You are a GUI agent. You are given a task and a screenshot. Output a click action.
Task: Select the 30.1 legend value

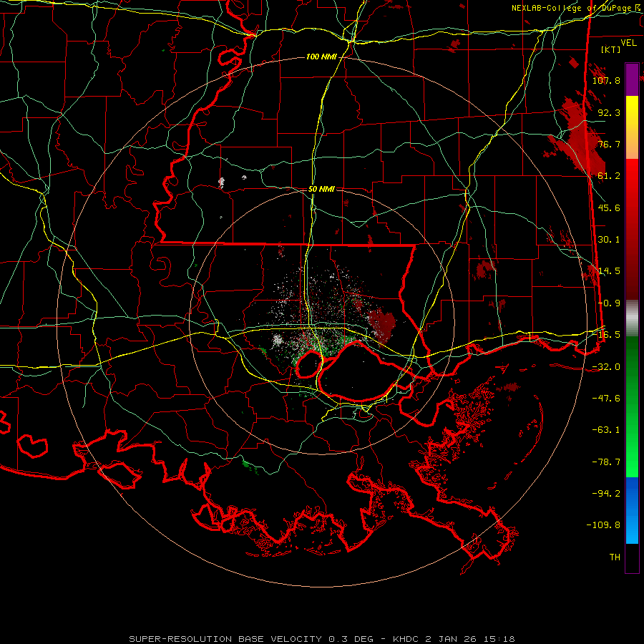[609, 240]
